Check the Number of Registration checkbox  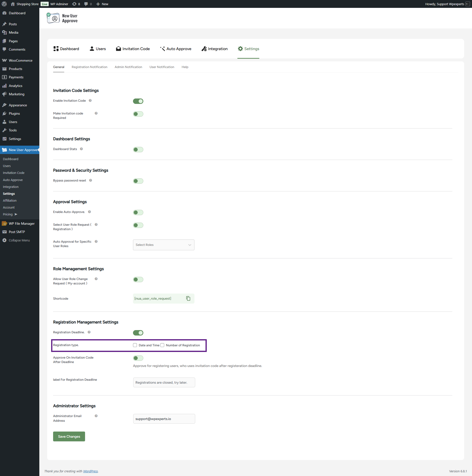point(162,345)
